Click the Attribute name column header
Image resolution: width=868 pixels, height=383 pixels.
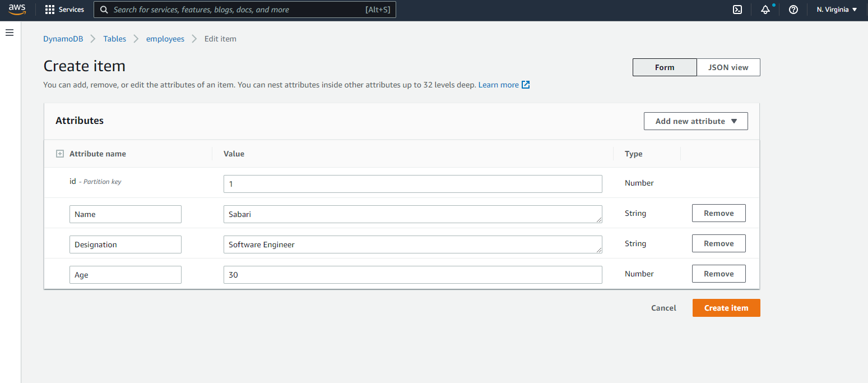pos(98,154)
